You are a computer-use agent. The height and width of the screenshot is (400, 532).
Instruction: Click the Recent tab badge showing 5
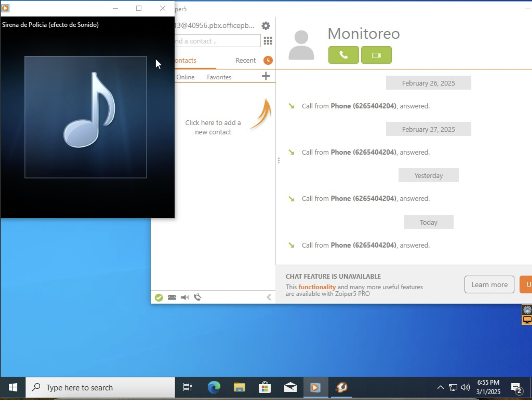(268, 60)
